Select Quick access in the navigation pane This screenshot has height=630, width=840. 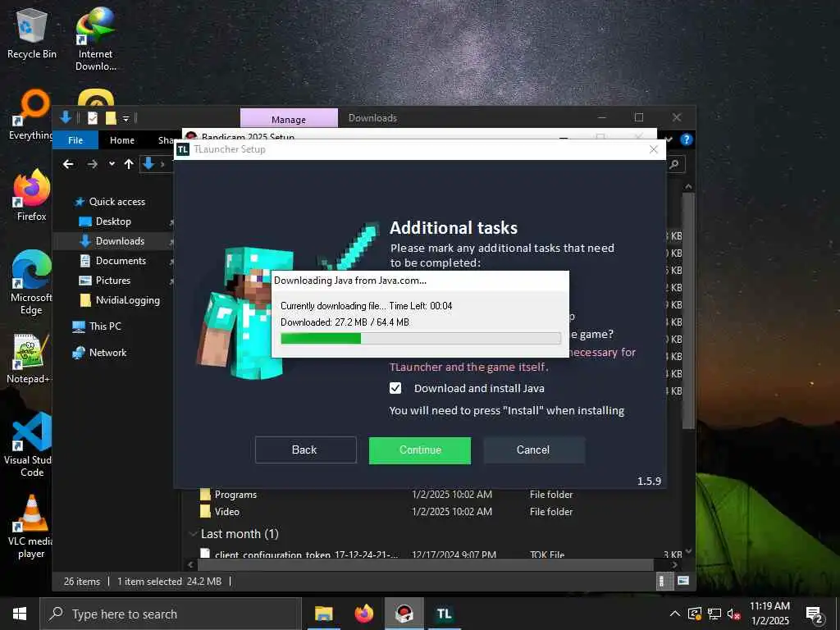coord(110,202)
